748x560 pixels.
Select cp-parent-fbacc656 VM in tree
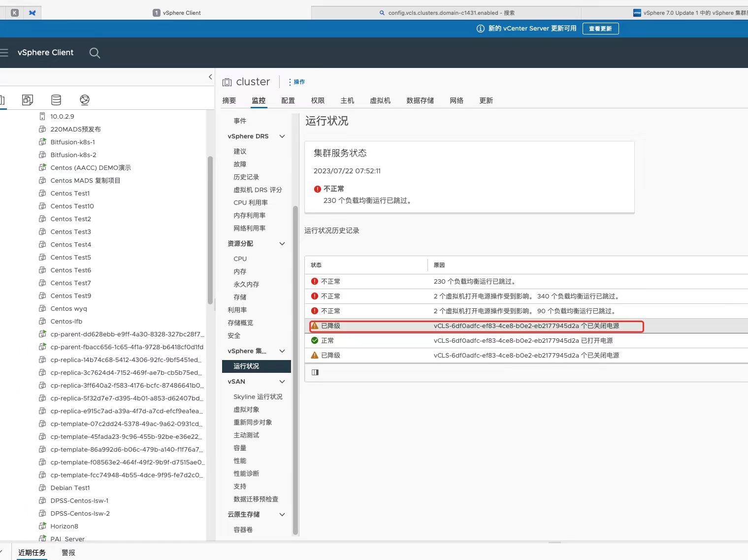pyautogui.click(x=127, y=347)
